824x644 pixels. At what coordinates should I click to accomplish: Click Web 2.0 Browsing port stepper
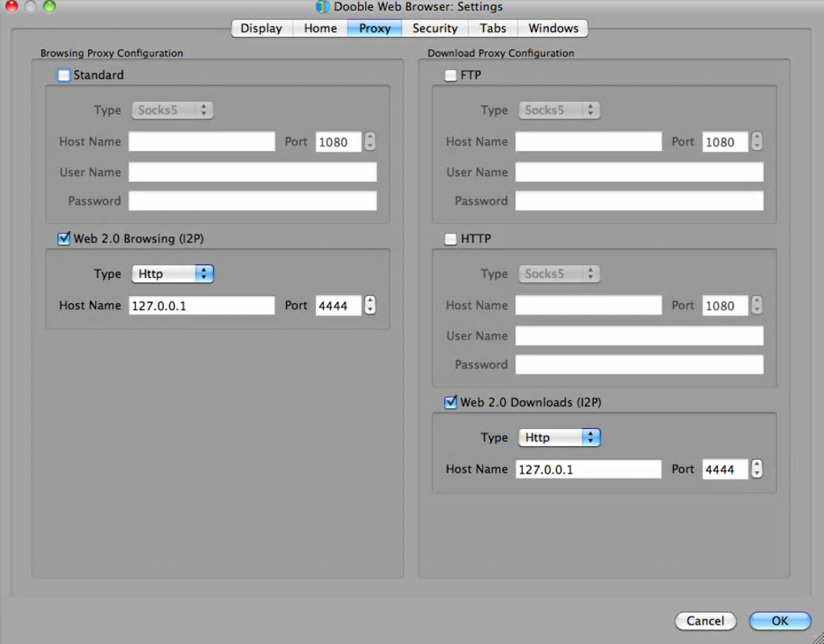(x=370, y=305)
